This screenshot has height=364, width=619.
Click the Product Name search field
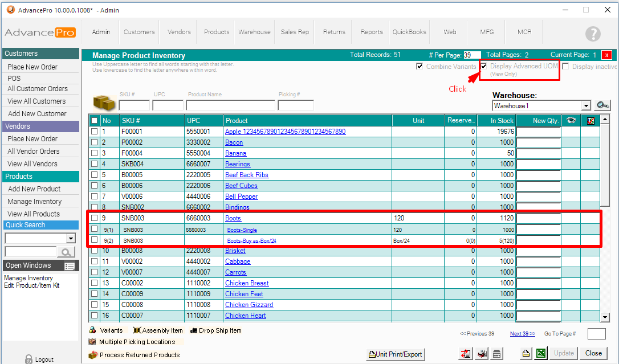point(230,105)
